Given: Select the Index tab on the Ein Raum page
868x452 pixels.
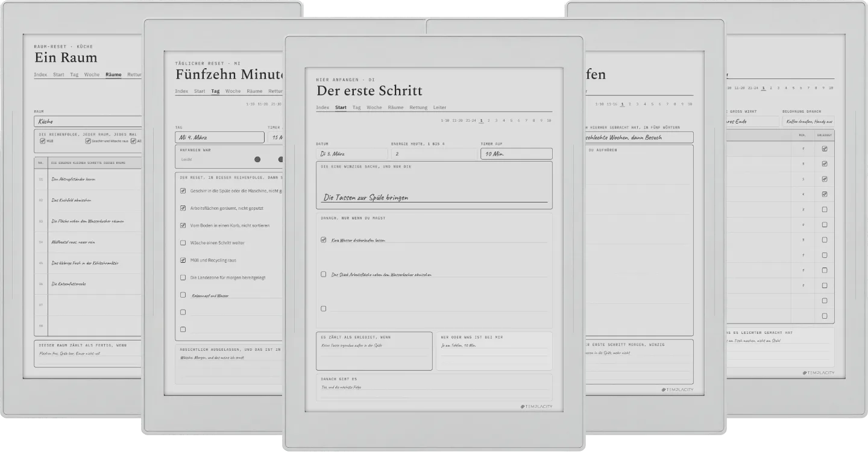Looking at the screenshot, I should 40,75.
